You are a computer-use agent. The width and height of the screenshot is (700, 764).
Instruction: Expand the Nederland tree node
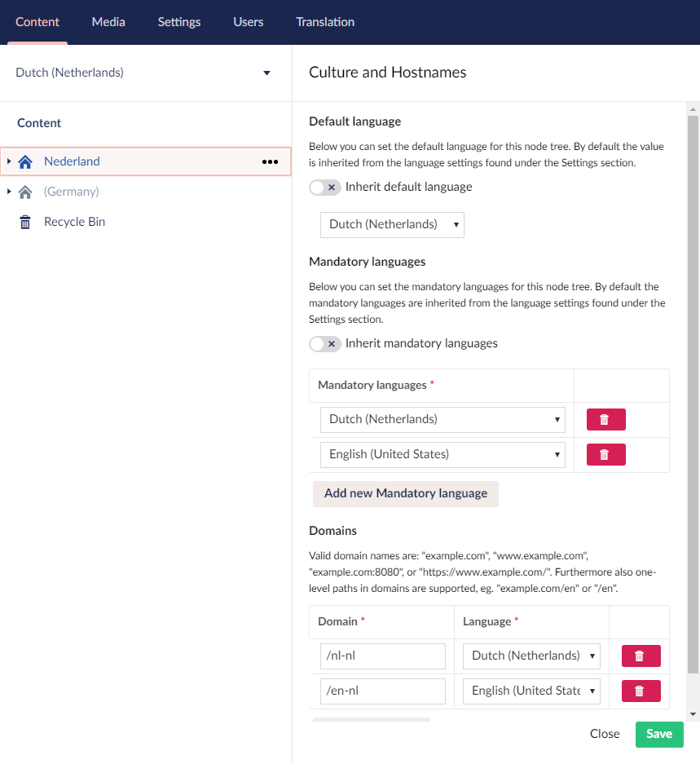(x=10, y=161)
